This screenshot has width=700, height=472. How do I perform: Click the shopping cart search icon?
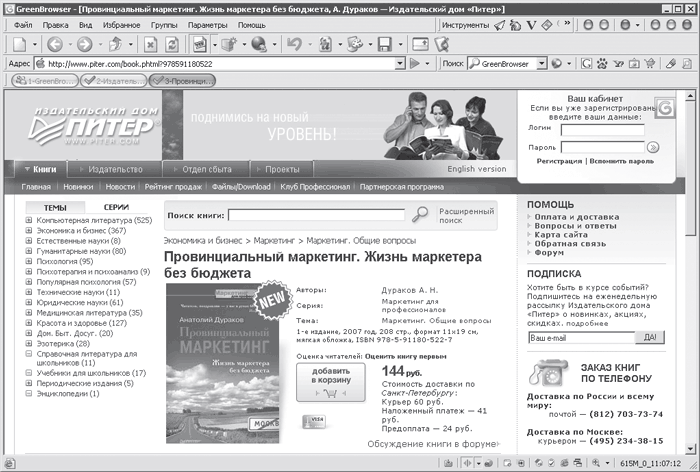coord(650,64)
